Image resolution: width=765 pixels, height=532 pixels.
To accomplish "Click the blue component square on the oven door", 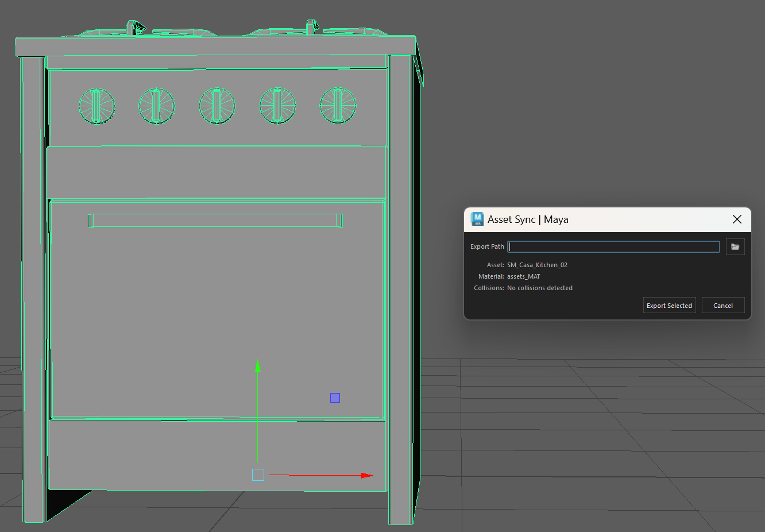I will [x=335, y=397].
